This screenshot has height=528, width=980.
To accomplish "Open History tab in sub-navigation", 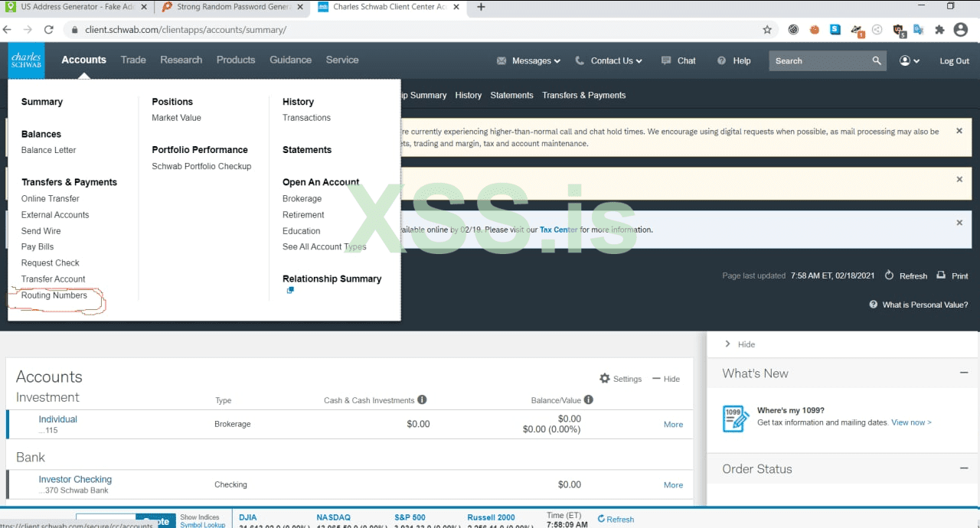I will [x=469, y=96].
